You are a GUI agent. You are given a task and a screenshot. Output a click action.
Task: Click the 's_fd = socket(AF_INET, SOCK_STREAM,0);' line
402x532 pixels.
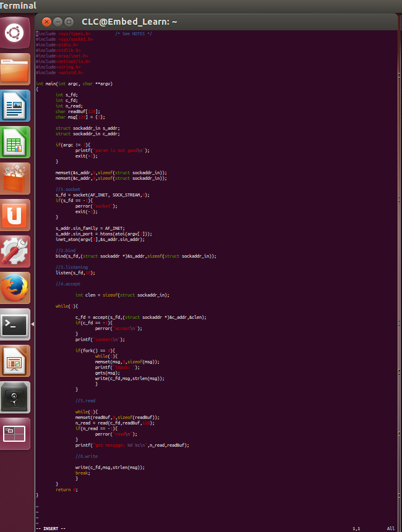coord(103,195)
